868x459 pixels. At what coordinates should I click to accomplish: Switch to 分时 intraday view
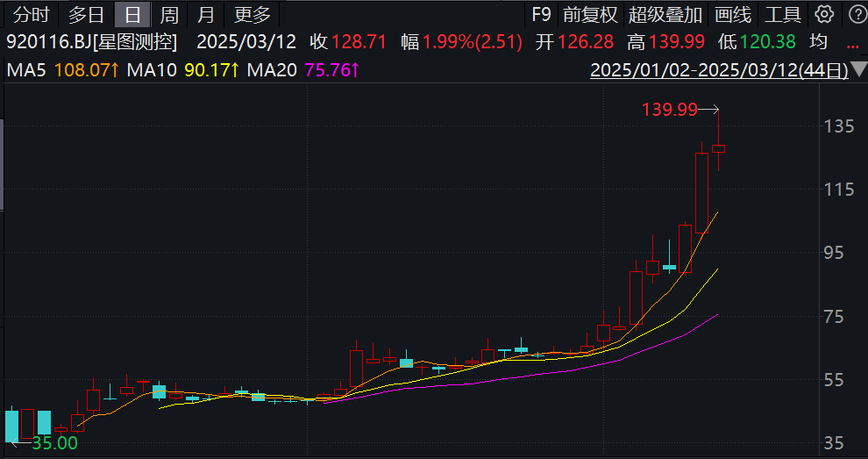(x=32, y=14)
